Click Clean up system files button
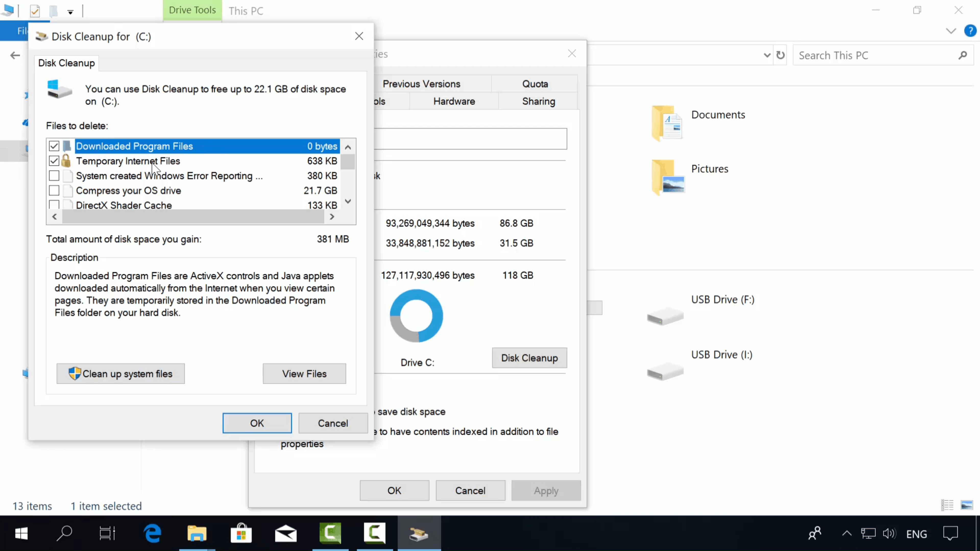The image size is (980, 551). (x=120, y=374)
